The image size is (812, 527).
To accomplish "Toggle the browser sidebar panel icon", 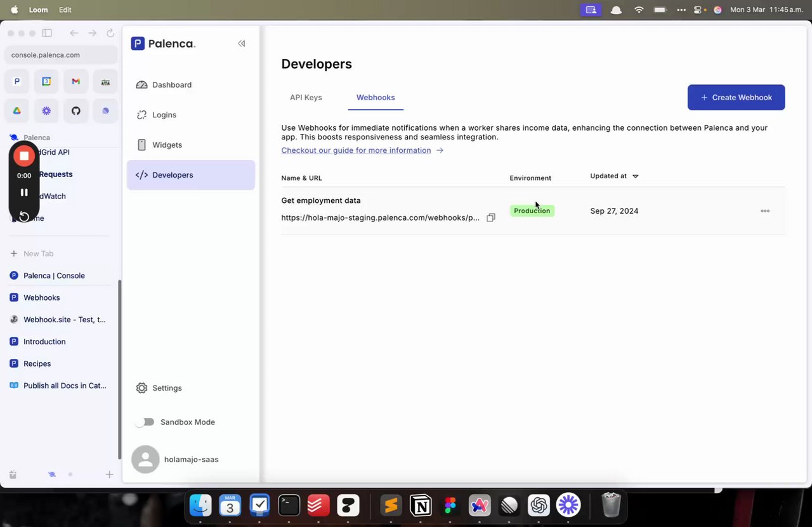I will (47, 33).
